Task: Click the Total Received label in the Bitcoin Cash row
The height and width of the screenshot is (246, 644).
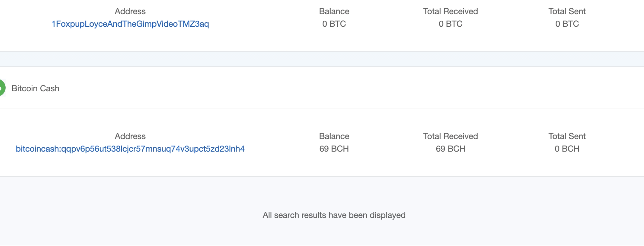Action: [x=450, y=137]
